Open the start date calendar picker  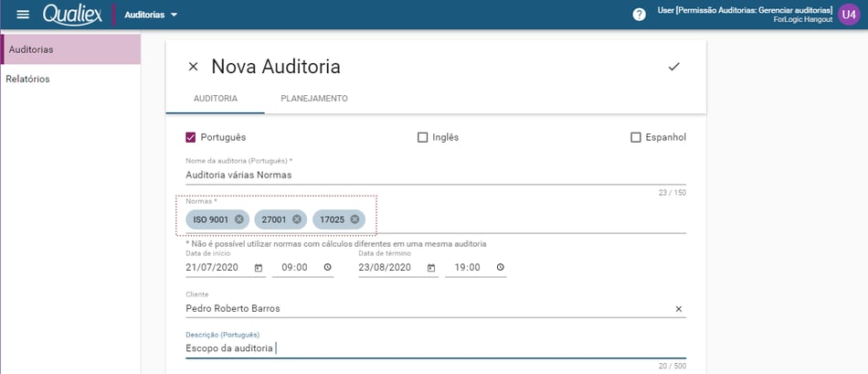[x=258, y=268]
